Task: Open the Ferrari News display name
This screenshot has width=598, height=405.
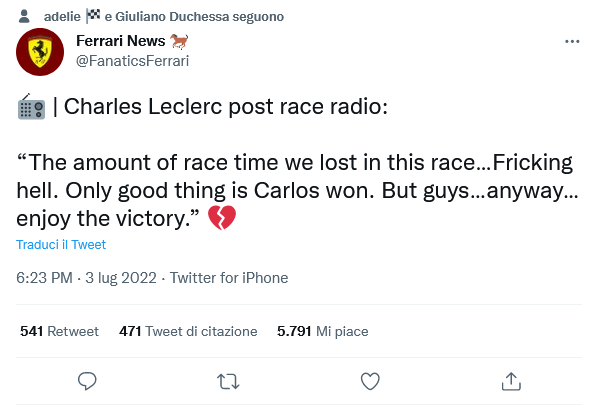Action: [121, 41]
